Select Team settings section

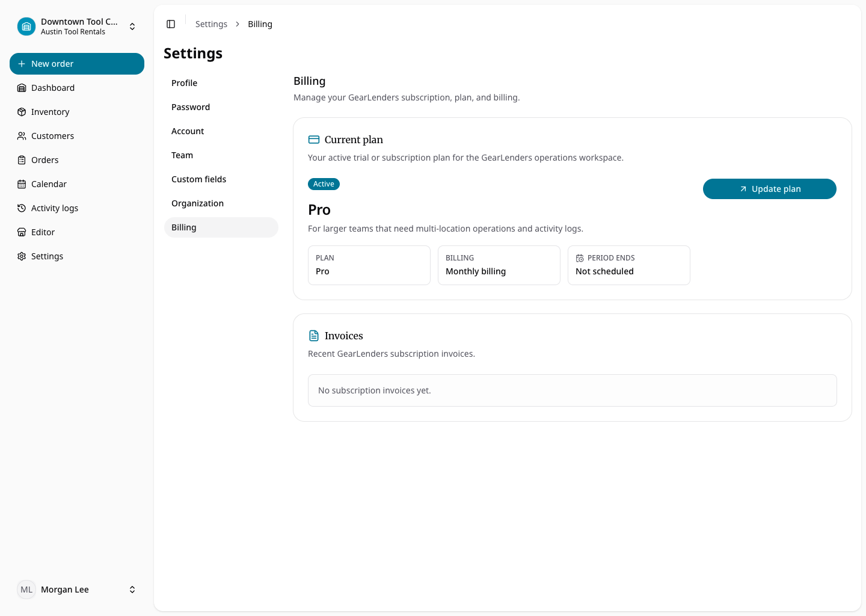click(221, 155)
